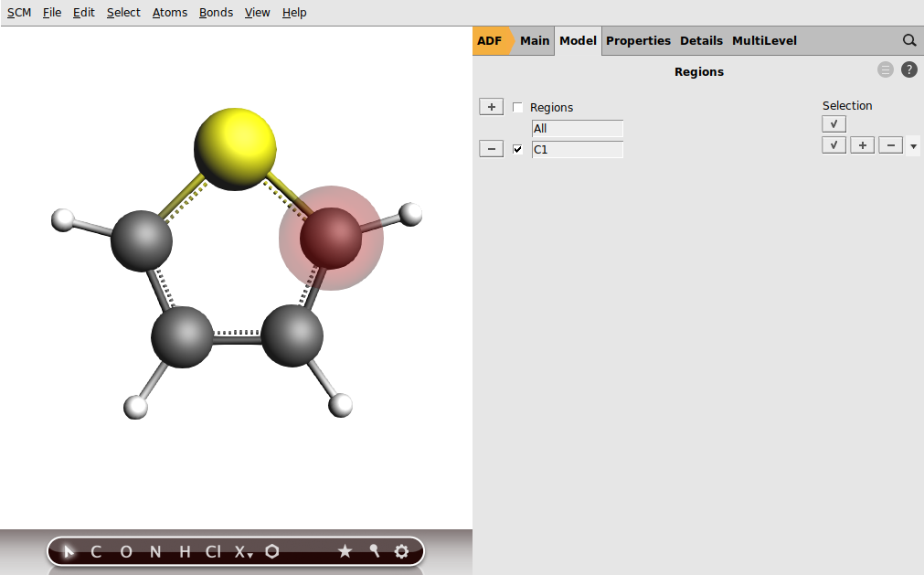The image size is (924, 575).
Task: Open the selection options dropdown arrow
Action: click(913, 144)
